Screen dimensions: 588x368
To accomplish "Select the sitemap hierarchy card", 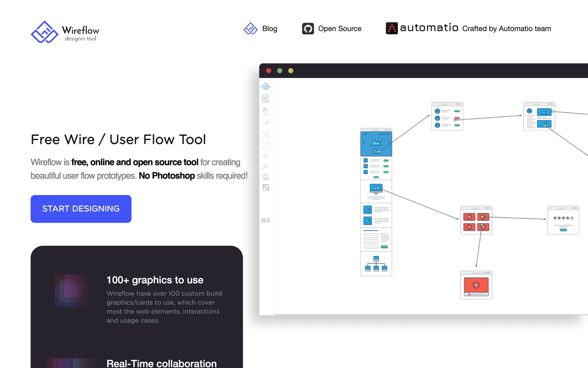I will coord(376,263).
